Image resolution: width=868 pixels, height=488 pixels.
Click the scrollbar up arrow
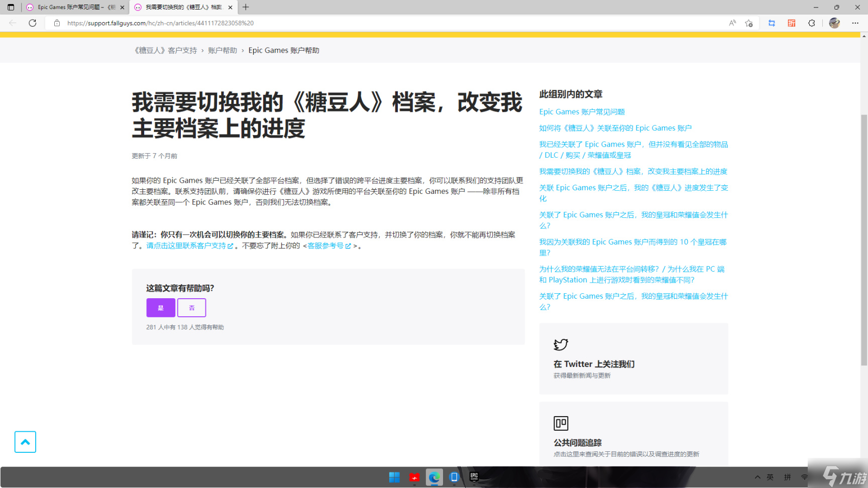coord(864,36)
